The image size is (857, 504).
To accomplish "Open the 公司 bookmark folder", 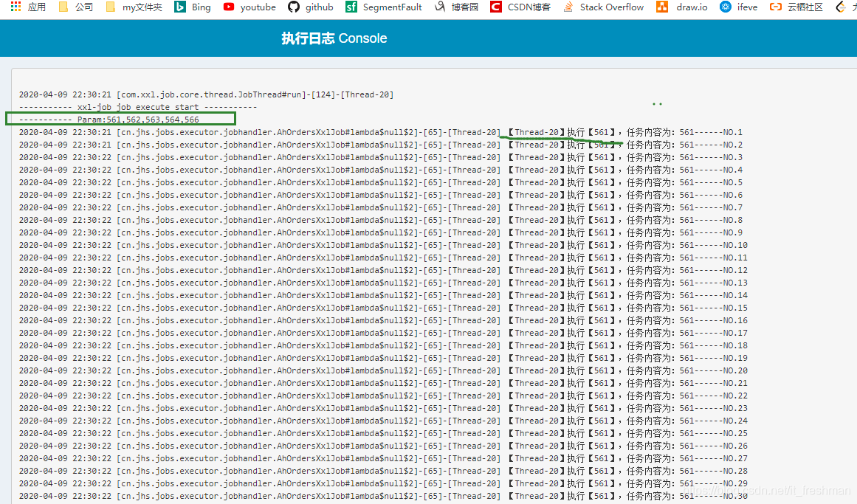I will 76,7.
